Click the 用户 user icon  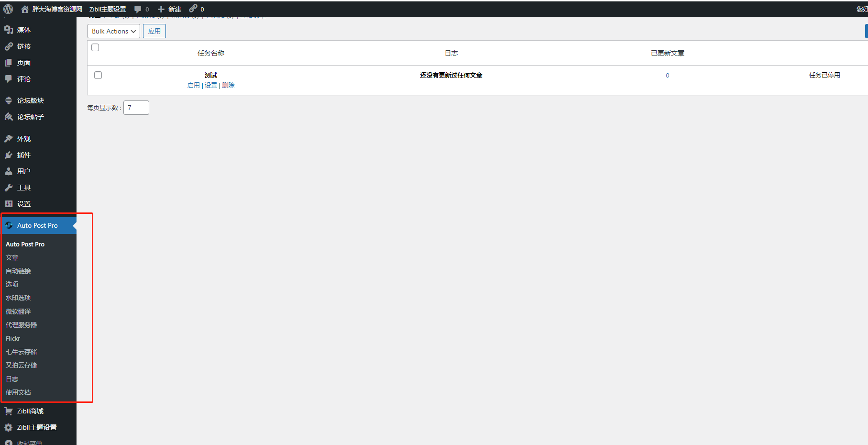click(x=9, y=171)
